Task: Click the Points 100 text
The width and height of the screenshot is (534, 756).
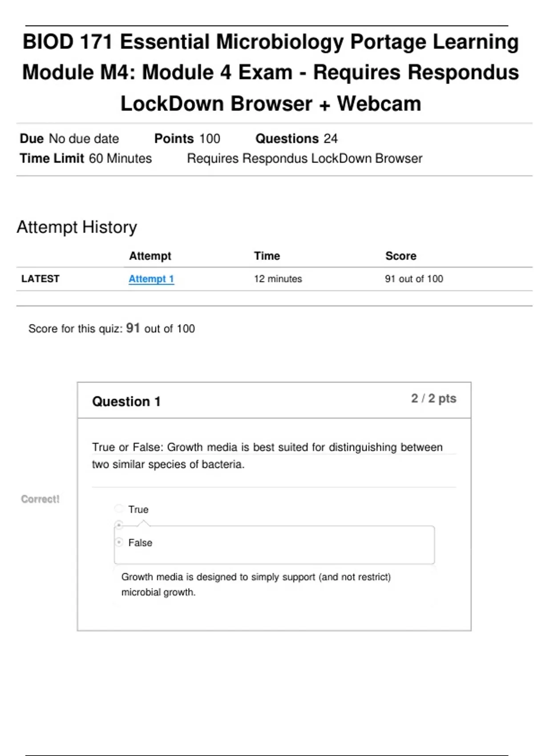Action: [x=187, y=139]
